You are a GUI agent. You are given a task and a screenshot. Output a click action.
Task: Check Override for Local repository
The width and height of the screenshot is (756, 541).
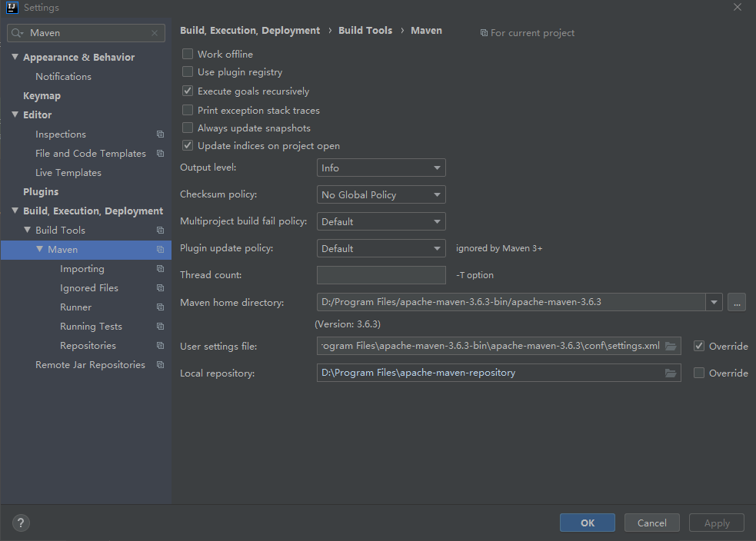(x=698, y=373)
